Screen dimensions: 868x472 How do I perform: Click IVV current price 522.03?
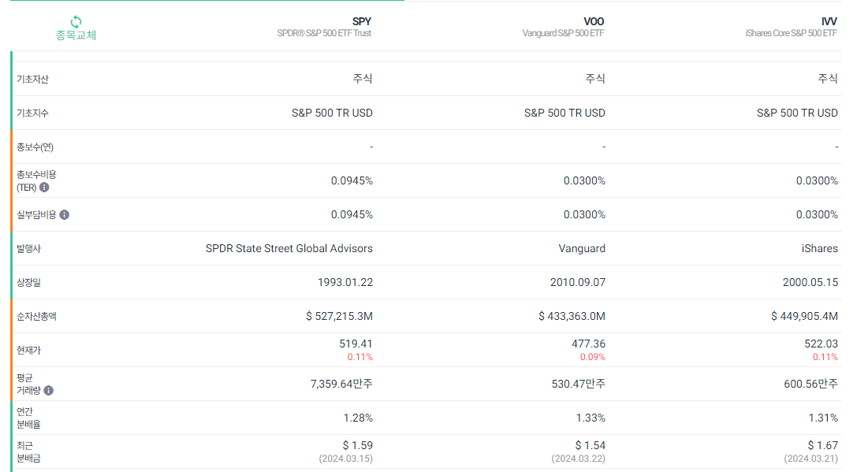pos(821,344)
